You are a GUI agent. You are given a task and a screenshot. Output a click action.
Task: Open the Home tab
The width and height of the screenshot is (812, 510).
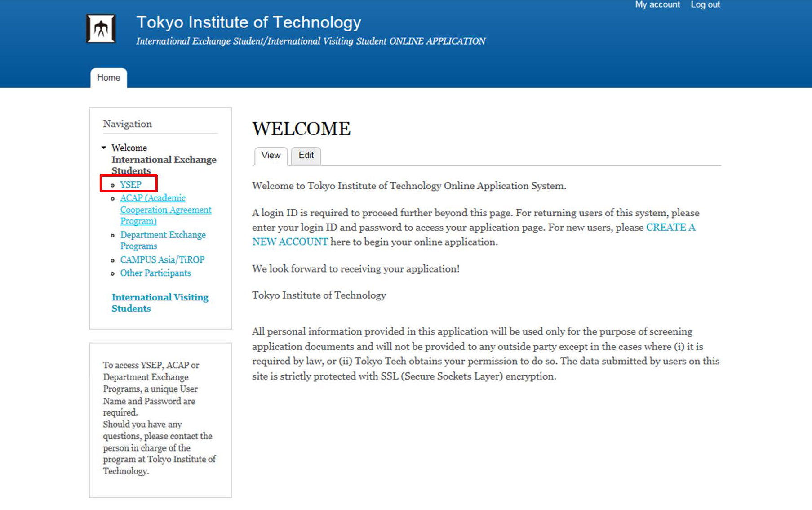coord(108,77)
